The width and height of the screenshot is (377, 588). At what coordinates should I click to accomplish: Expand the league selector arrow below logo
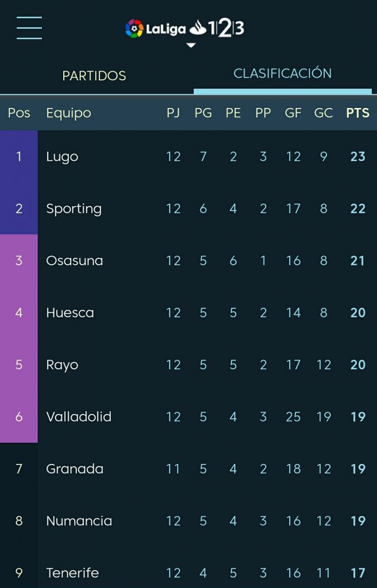click(191, 45)
